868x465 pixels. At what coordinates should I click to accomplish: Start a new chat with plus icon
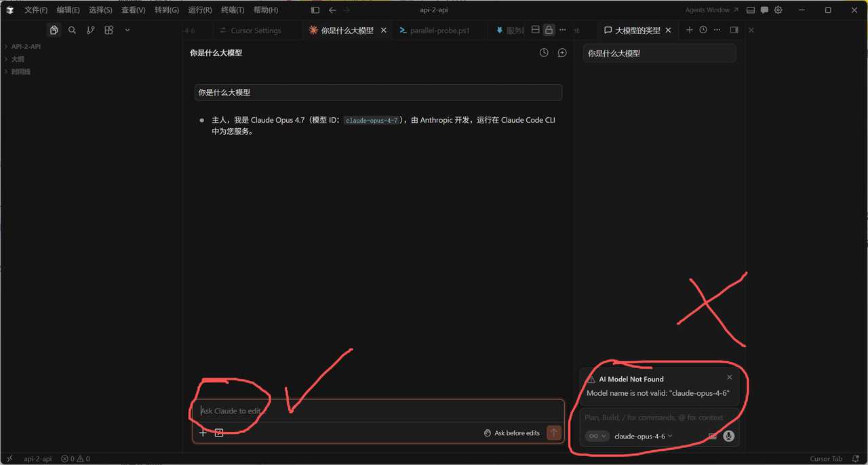tap(689, 30)
